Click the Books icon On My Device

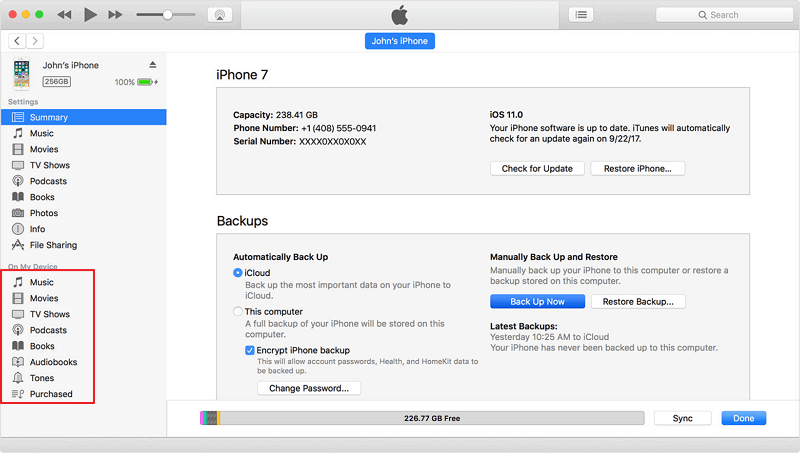pyautogui.click(x=18, y=346)
